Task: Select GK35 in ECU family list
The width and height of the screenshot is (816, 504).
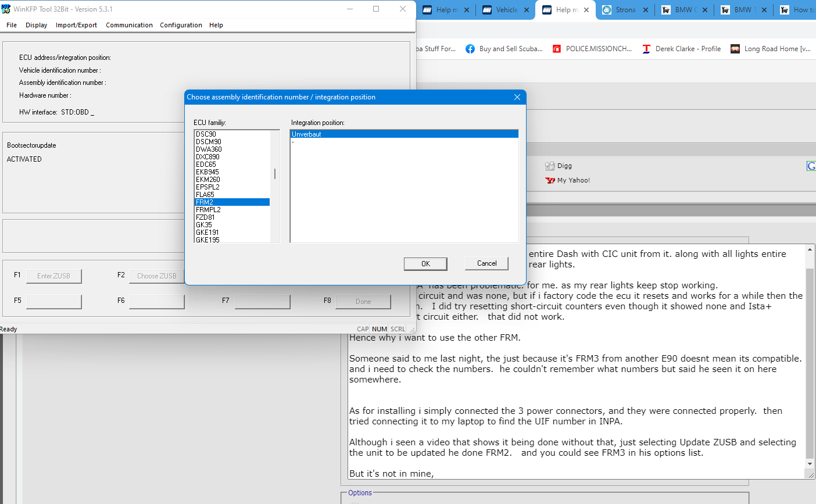Action: [x=232, y=225]
